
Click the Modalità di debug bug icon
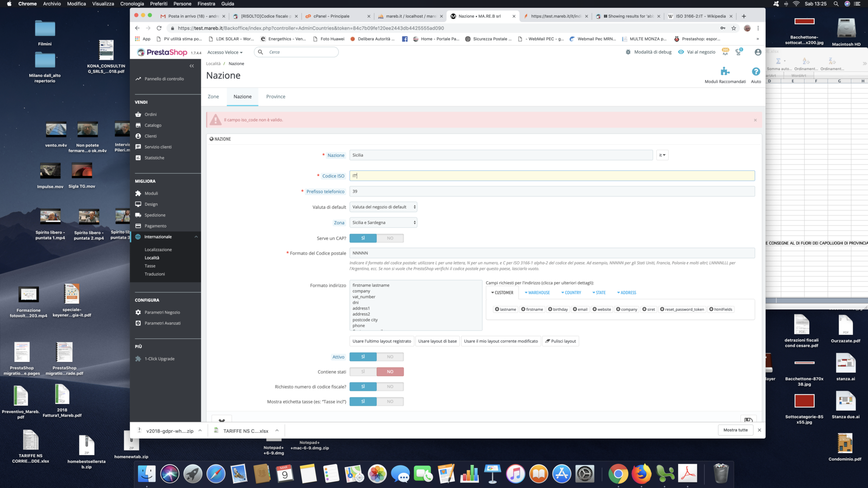coord(628,52)
